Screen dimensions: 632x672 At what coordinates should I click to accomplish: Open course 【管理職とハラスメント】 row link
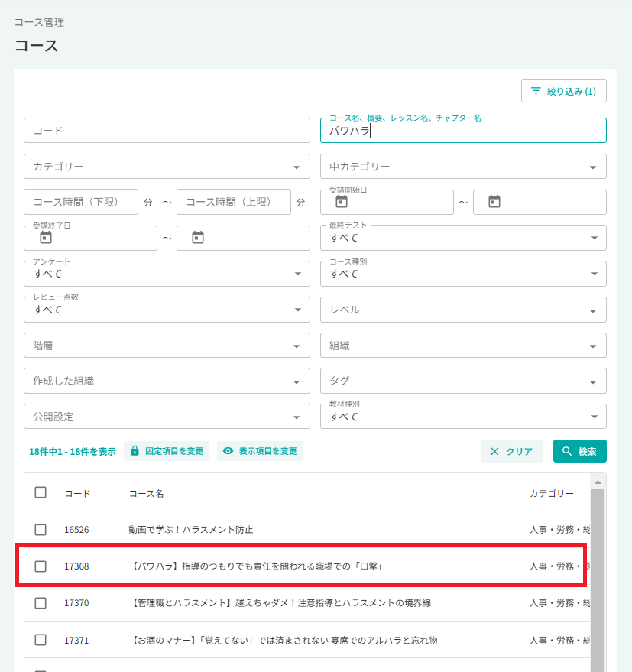280,603
